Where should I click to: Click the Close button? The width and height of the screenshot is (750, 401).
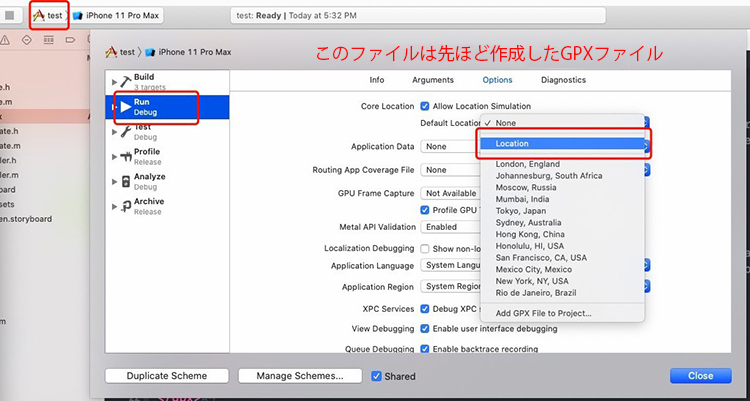(701, 376)
